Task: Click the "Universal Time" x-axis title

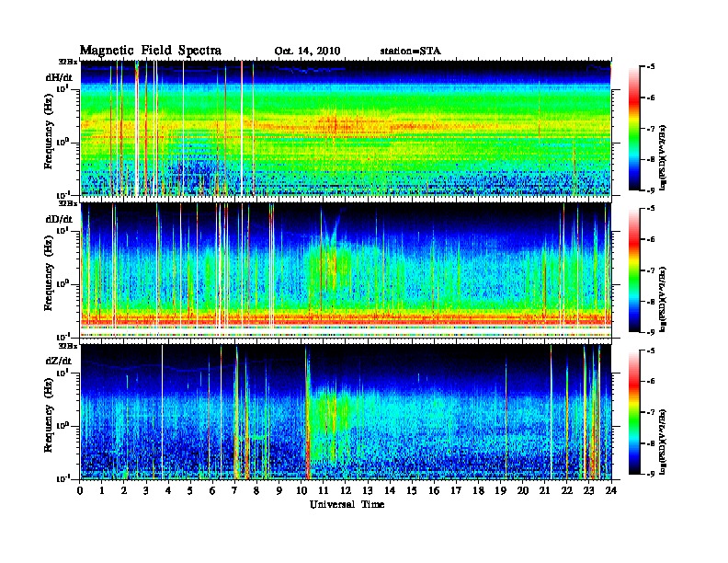Action: coord(347,504)
